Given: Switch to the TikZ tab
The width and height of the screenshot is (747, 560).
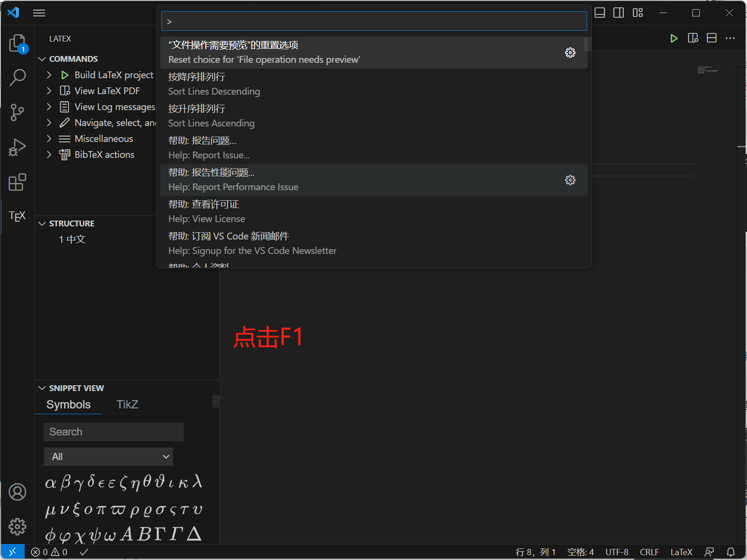Looking at the screenshot, I should (127, 405).
